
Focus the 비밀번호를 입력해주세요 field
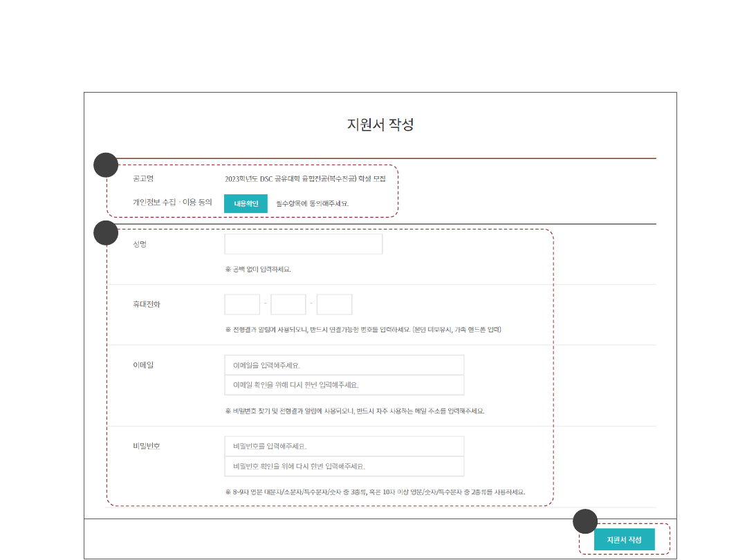coord(344,446)
